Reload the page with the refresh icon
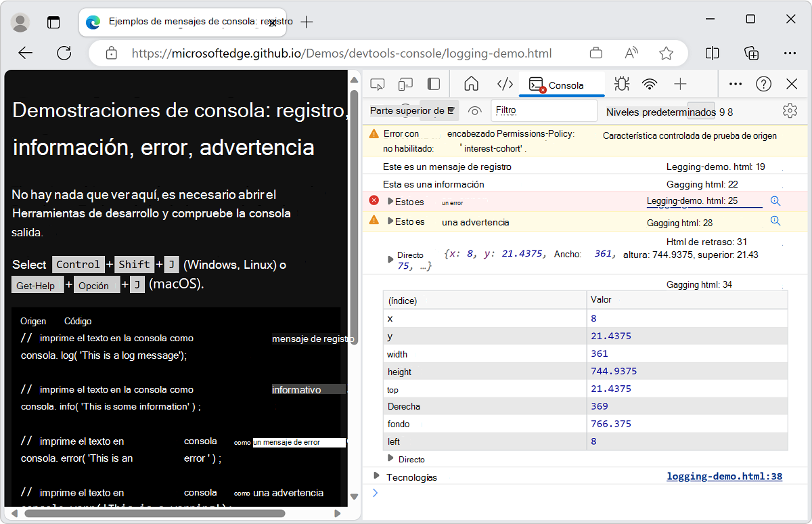 coord(64,53)
